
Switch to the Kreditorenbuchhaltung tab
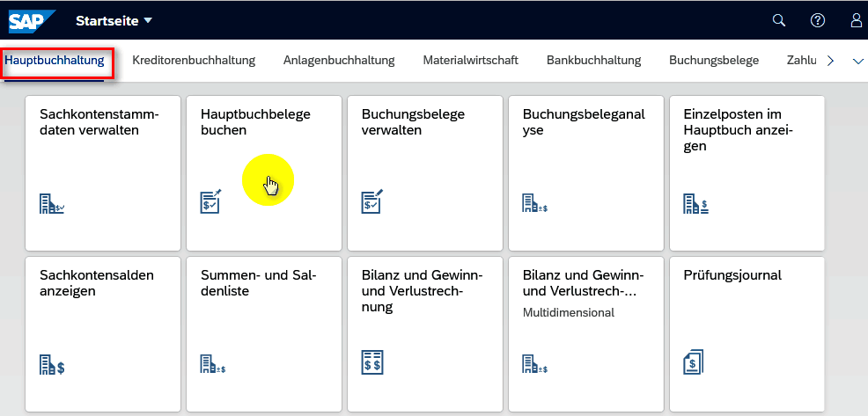194,61
